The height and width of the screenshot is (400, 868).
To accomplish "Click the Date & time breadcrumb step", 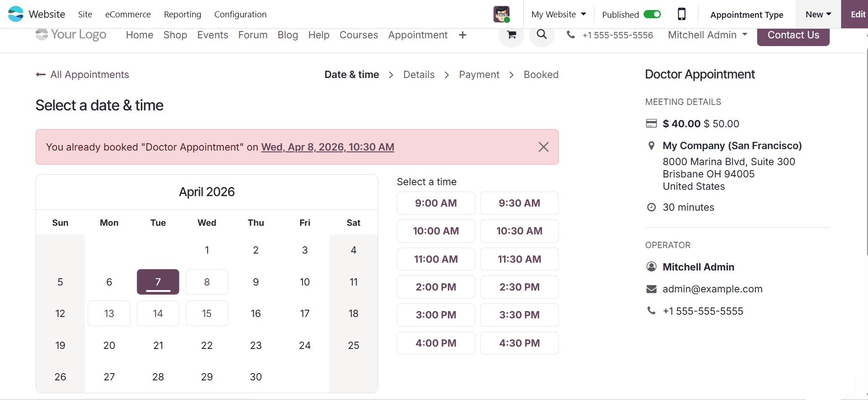I will 352,74.
